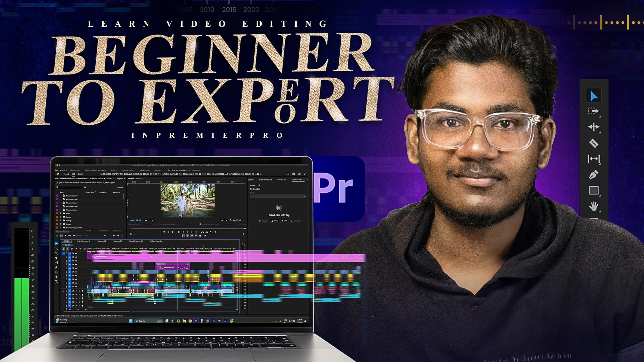The height and width of the screenshot is (362, 644).
Task: Select the Type tool beside the timeline
Action: tap(56, 282)
